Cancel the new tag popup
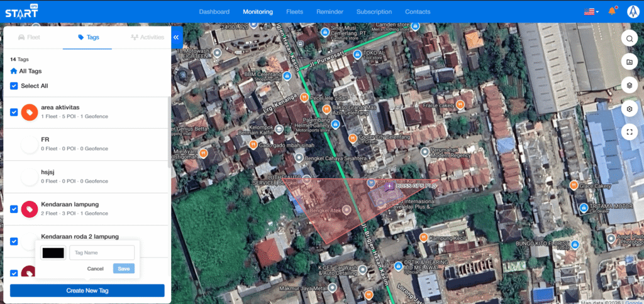Viewport: 644px width, 304px height. coord(95,268)
